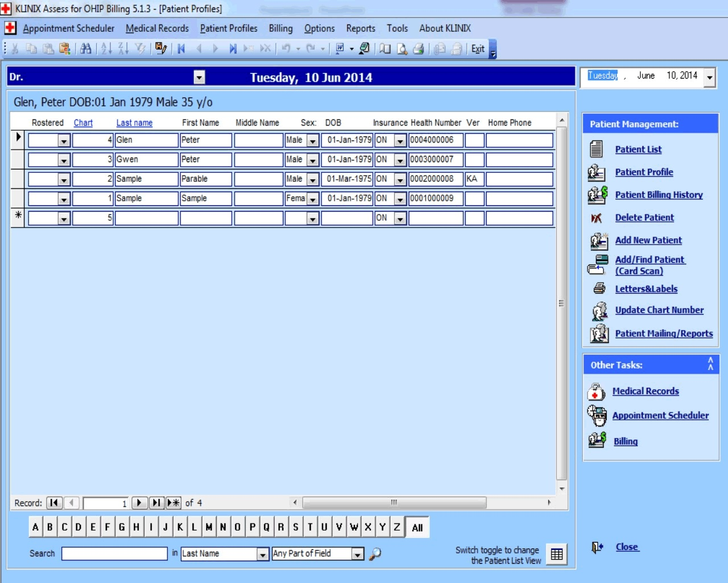
Task: Go to first record via toolbar
Action: [x=181, y=49]
